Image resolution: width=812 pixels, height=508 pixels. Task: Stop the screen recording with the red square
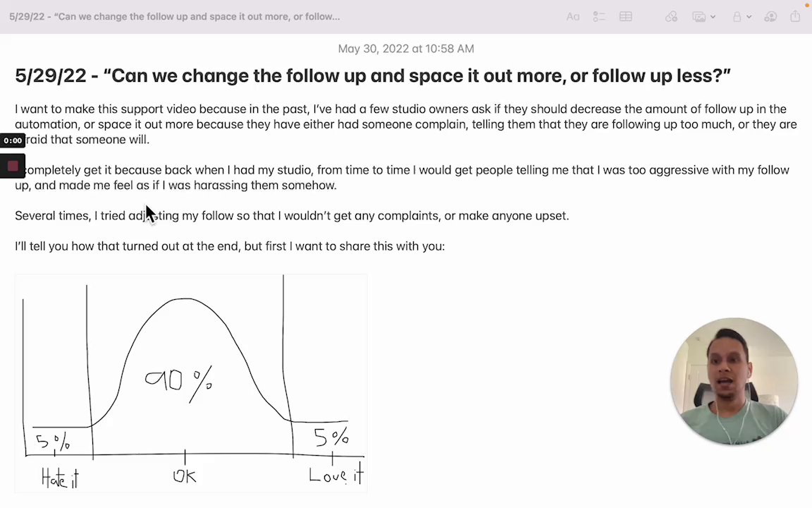coord(13,167)
